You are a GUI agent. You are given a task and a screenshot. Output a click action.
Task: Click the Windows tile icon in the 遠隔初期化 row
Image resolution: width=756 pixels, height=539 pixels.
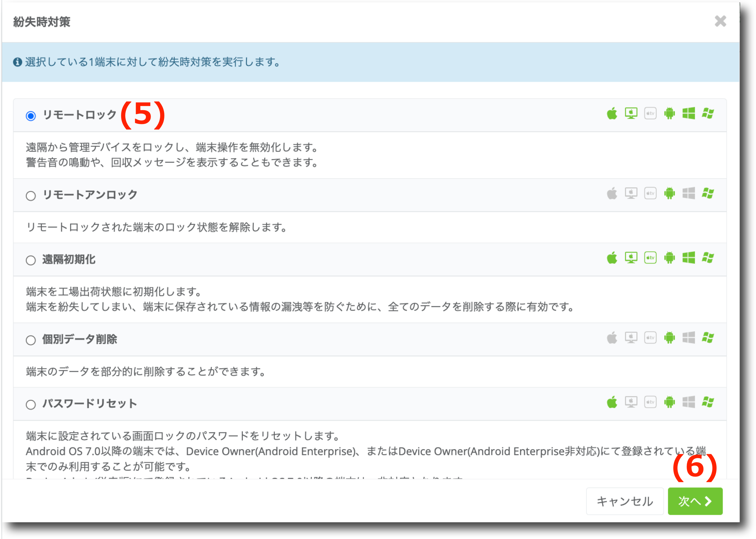[x=689, y=258]
